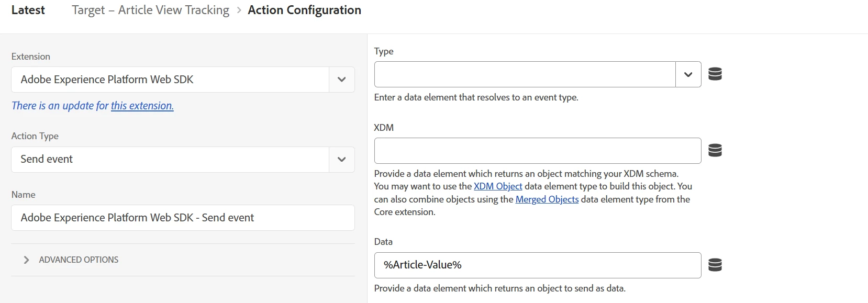
Task: Open the 'this extension' update link
Action: coord(142,106)
